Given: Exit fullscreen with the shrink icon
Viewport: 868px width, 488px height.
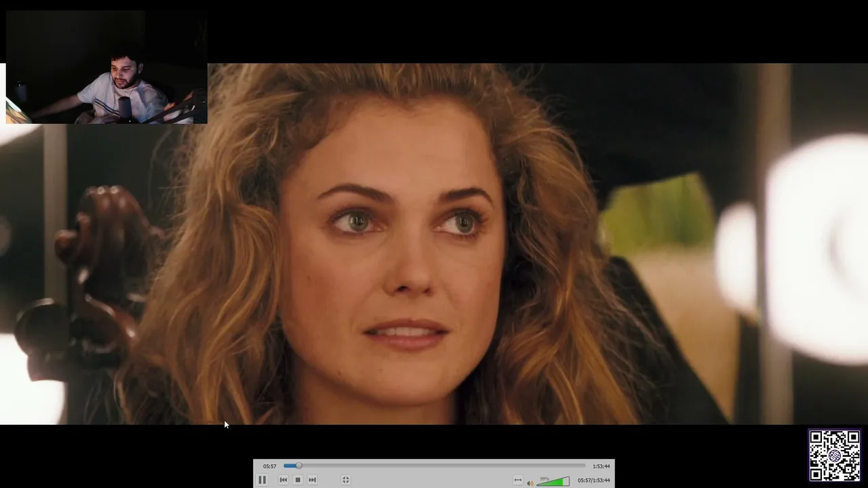Looking at the screenshot, I should coord(346,480).
